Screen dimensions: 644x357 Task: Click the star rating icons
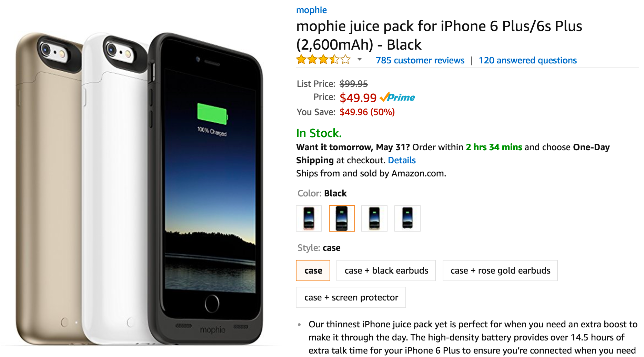(x=323, y=60)
